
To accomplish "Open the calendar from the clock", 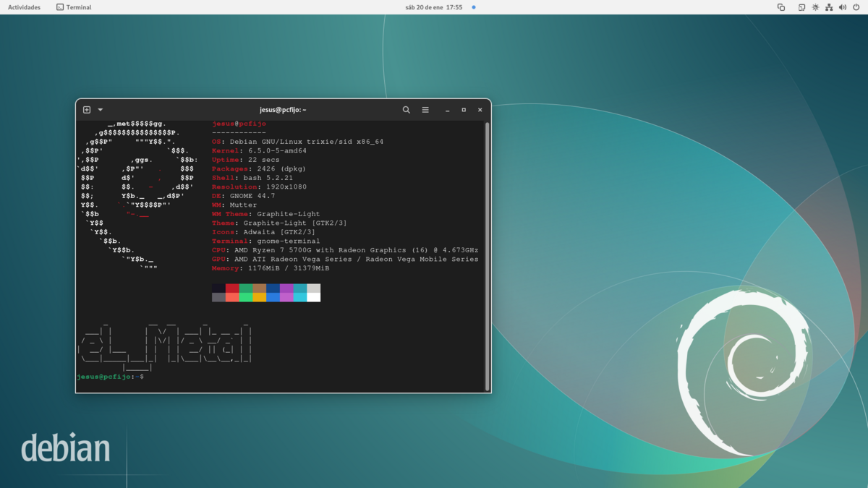I will tap(434, 7).
